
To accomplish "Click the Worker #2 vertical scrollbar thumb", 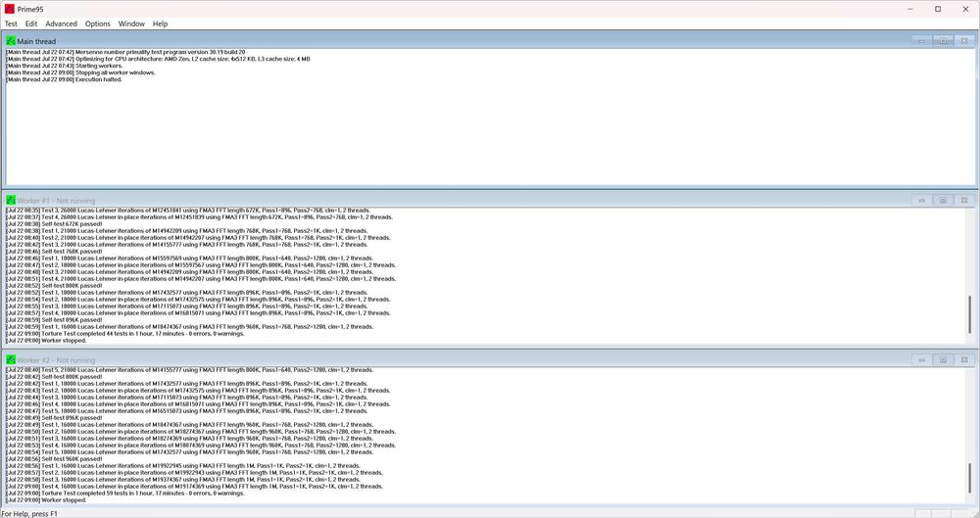I will pyautogui.click(x=970, y=478).
